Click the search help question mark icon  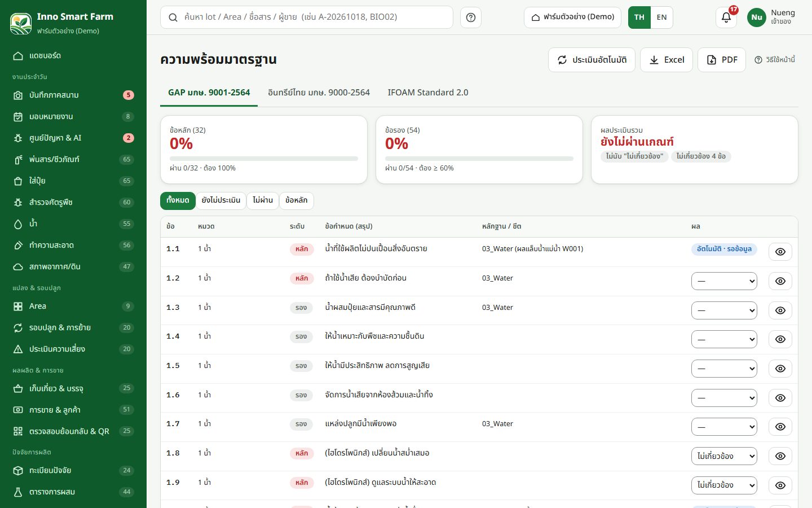point(471,17)
